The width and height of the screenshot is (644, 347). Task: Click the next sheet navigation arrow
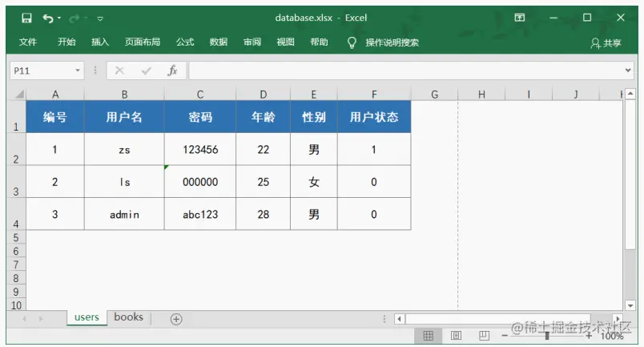point(41,319)
